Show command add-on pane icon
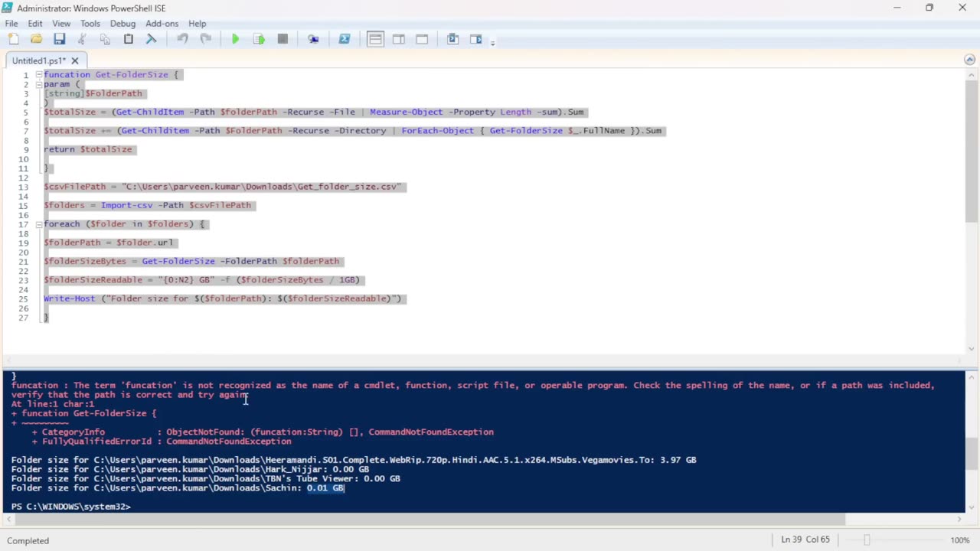The width and height of the screenshot is (980, 551). pyautogui.click(x=475, y=39)
